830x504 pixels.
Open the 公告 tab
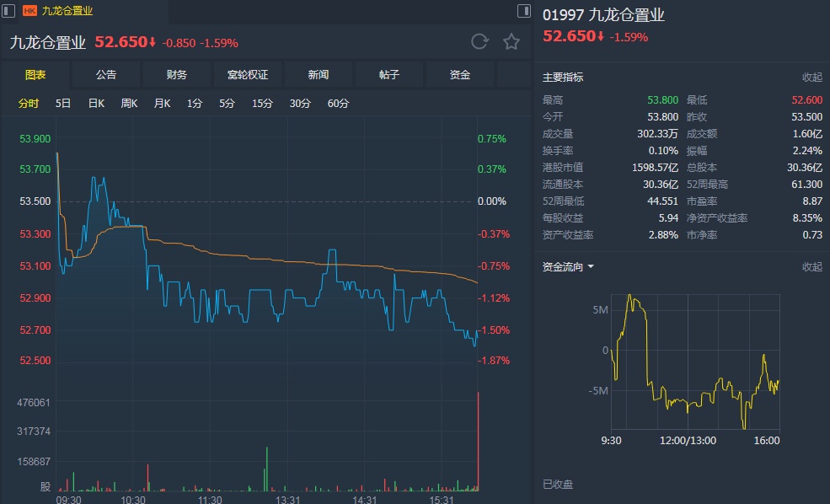point(106,75)
